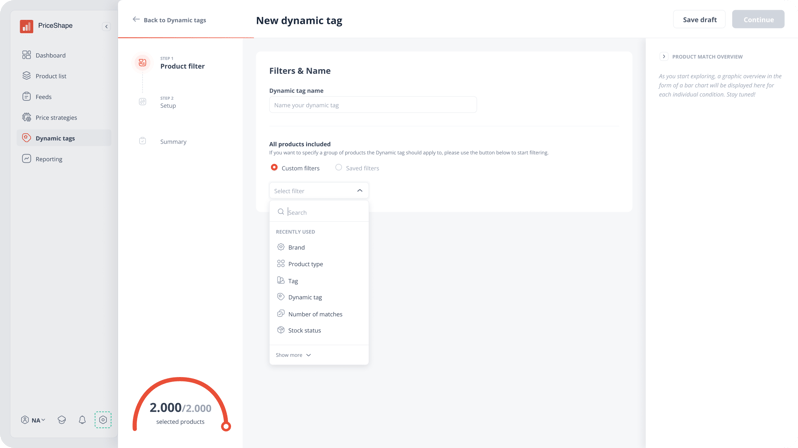
Task: Select Step 1 Product filter icon
Action: (x=142, y=63)
